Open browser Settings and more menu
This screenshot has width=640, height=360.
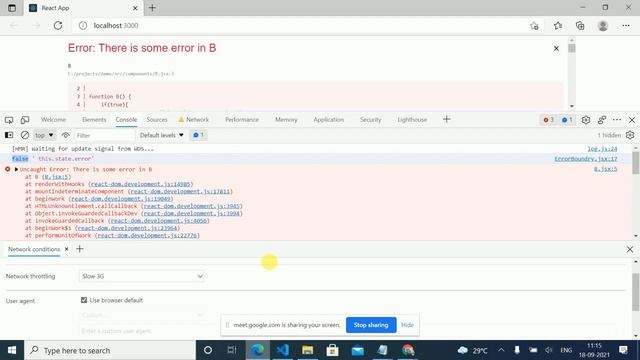[x=626, y=26]
